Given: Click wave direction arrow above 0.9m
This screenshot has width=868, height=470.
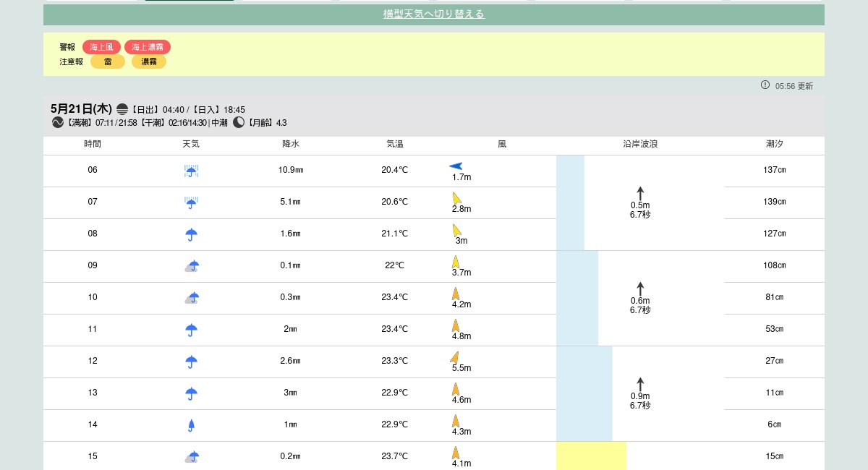Looking at the screenshot, I should click(640, 384).
